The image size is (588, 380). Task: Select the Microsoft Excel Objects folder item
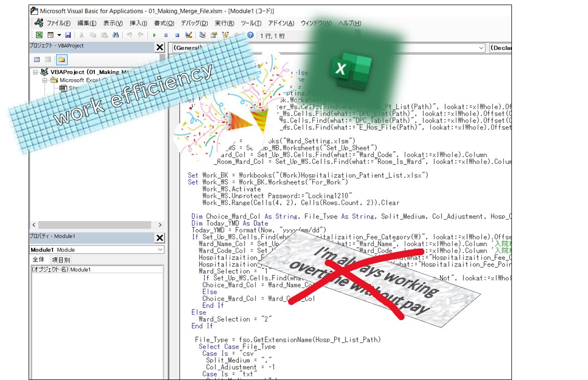(84, 80)
